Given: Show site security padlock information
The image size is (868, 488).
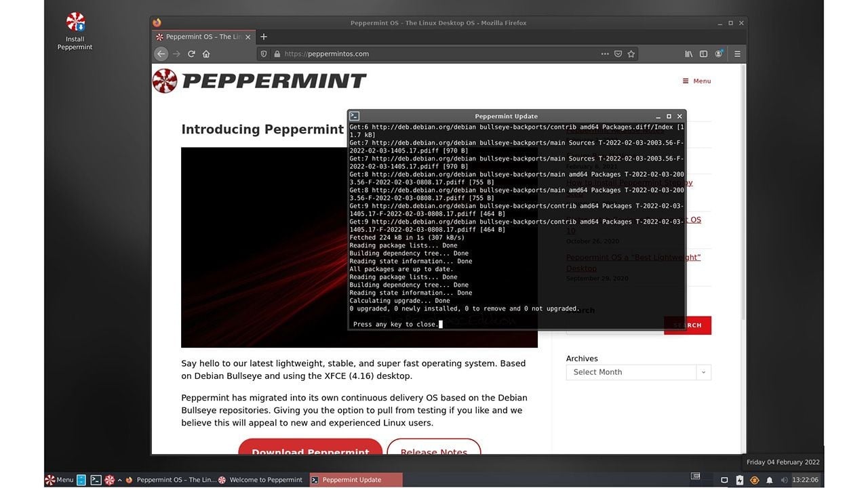Looking at the screenshot, I should 277,54.
